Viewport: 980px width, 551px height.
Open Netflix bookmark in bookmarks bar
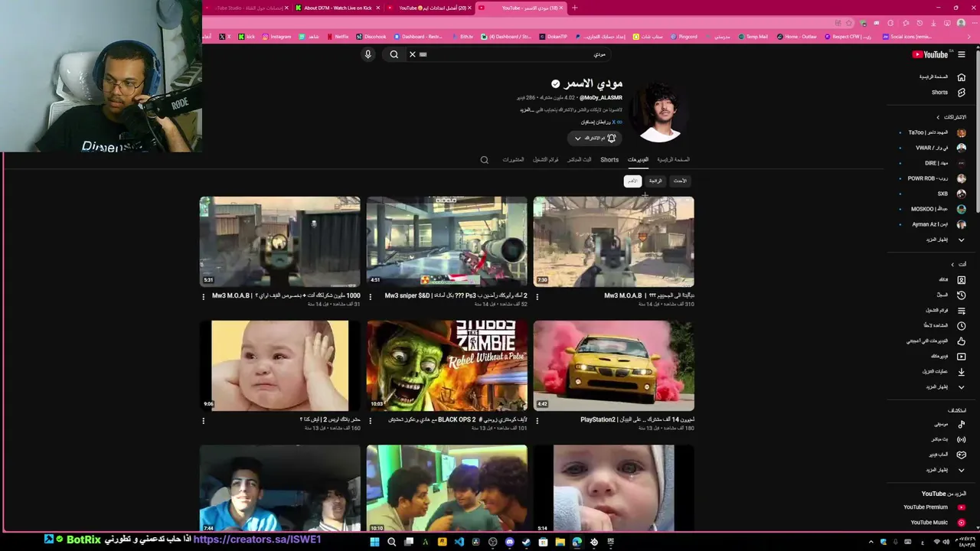(338, 37)
